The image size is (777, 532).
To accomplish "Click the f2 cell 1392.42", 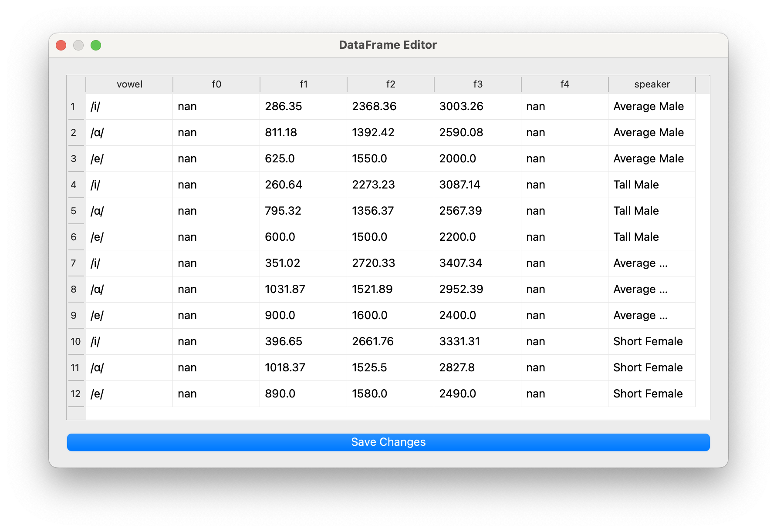I will 391,133.
